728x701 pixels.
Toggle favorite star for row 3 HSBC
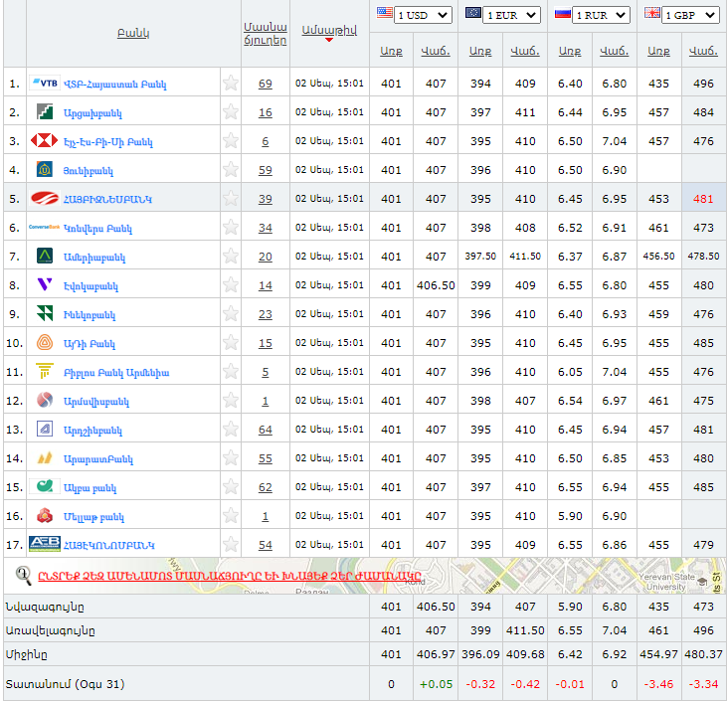[231, 140]
